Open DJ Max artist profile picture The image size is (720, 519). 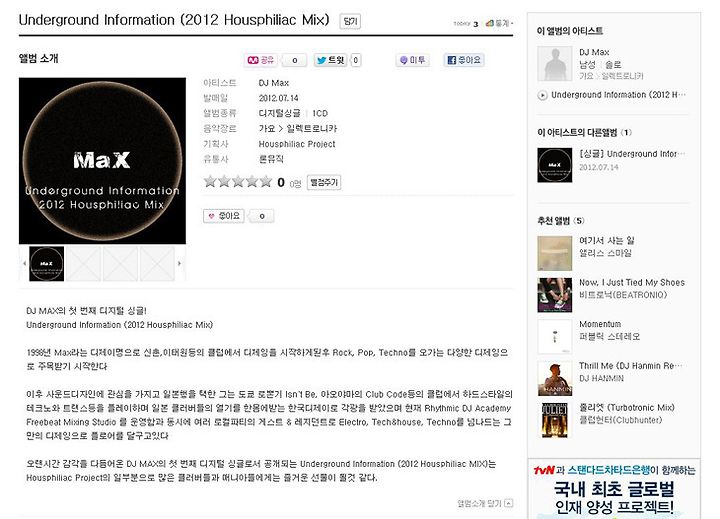coord(555,63)
